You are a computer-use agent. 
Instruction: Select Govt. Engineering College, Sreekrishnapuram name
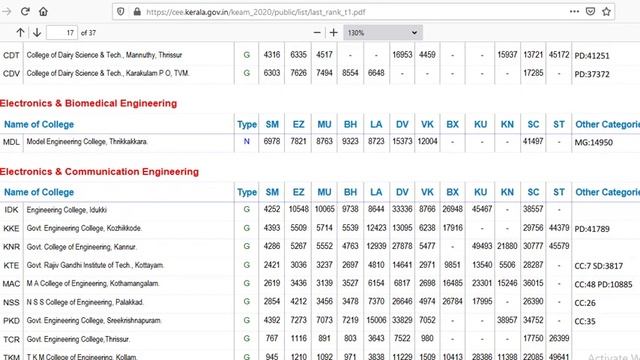coord(94,320)
